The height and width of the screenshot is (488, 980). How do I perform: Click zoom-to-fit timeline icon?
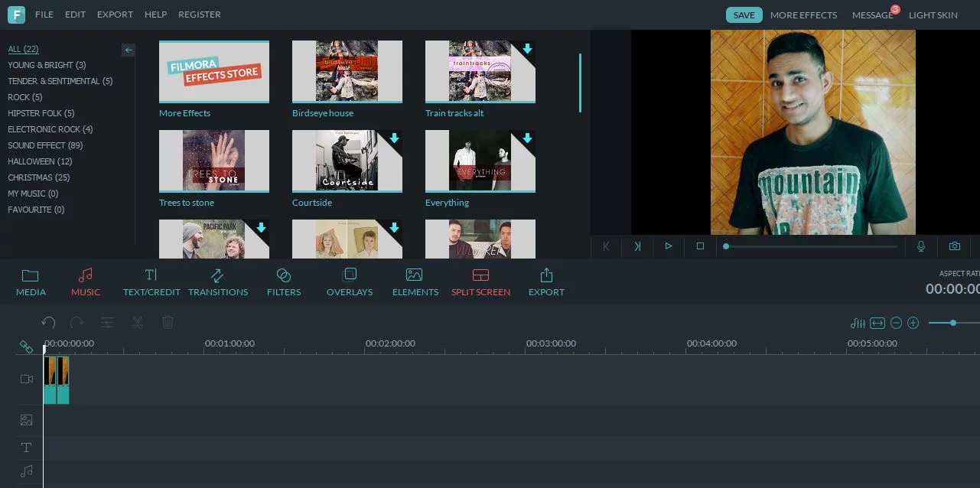877,324
